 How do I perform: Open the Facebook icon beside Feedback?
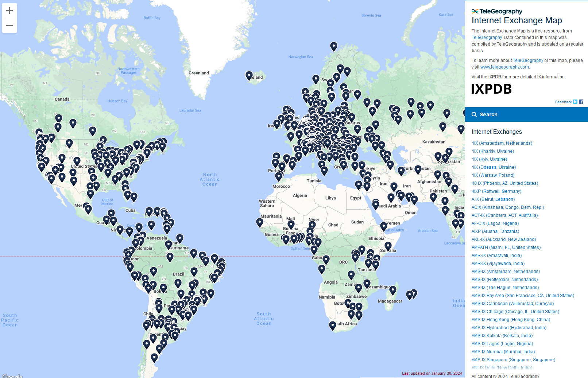click(x=581, y=102)
